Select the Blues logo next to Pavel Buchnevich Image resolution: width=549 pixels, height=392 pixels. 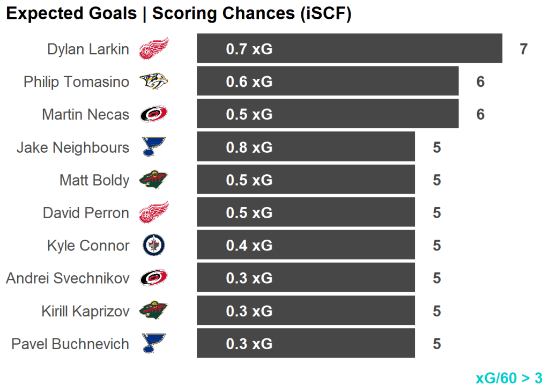pyautogui.click(x=154, y=343)
